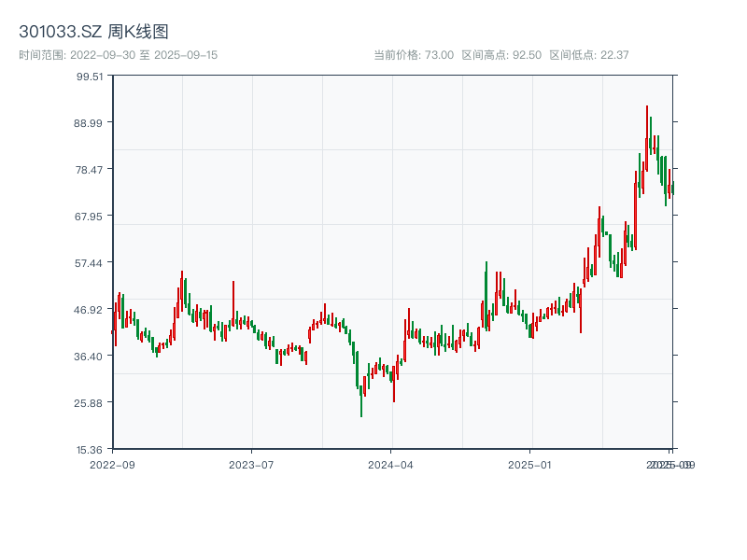747x560 pixels.
Task: Click the y-axis value 25.88
Action: tap(89, 403)
